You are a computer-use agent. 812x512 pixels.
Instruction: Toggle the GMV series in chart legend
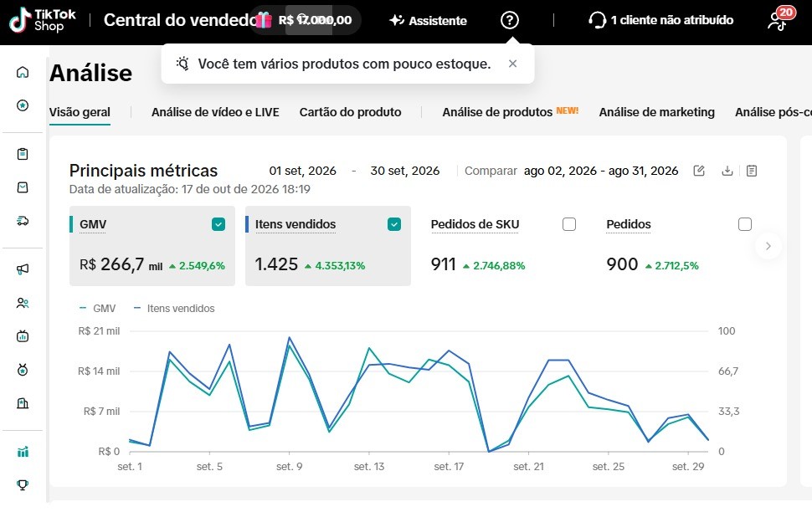tap(97, 309)
